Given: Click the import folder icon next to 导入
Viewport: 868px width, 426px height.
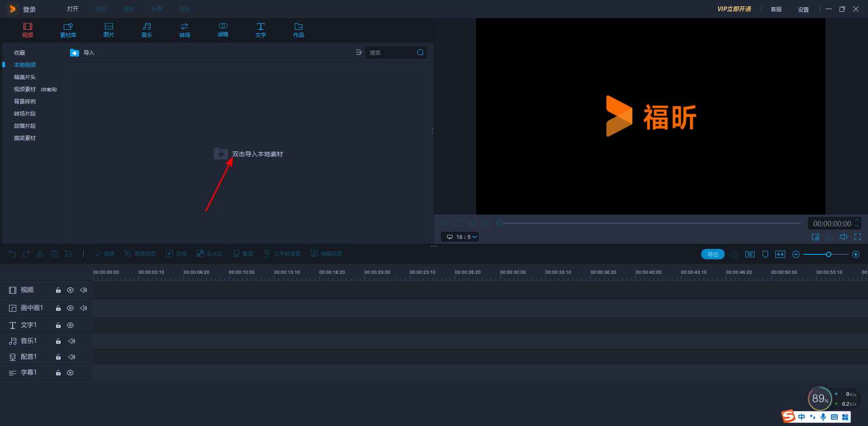Looking at the screenshot, I should point(75,53).
